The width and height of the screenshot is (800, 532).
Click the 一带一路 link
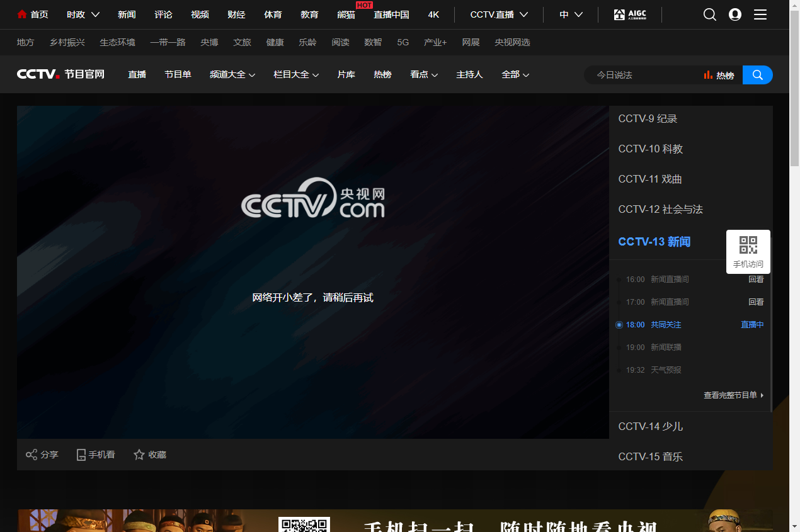[x=168, y=42]
